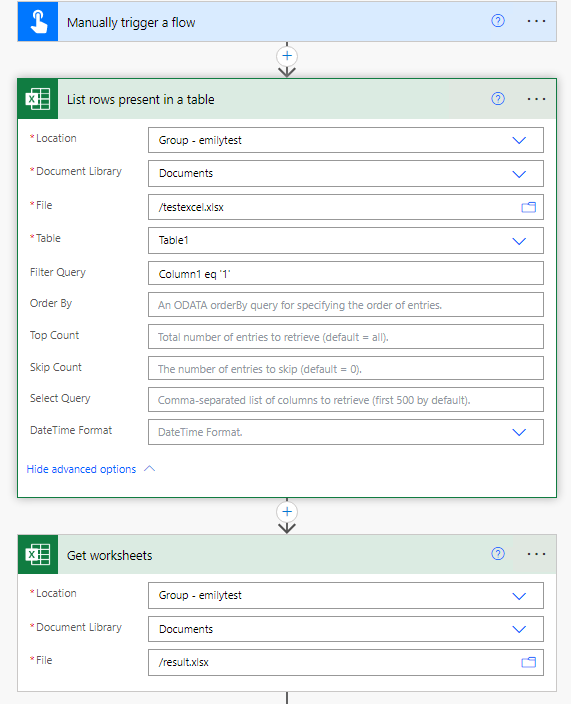
Task: Click the Filter Query input field
Action: click(x=346, y=273)
